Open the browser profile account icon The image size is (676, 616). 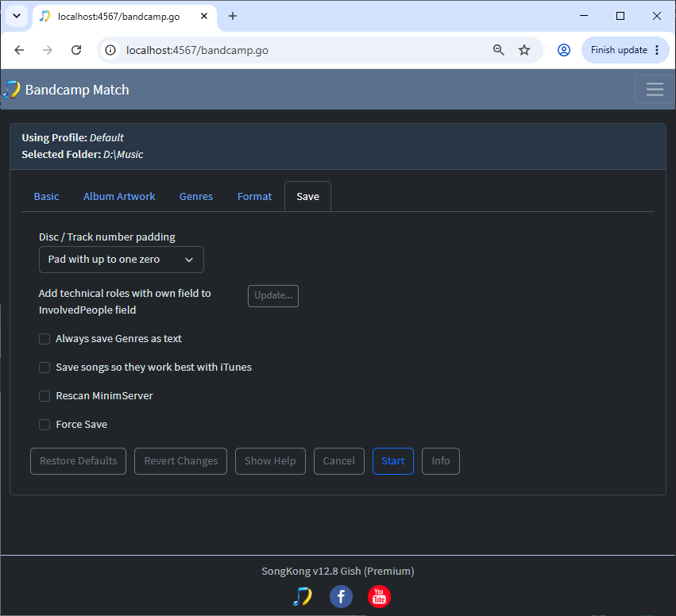(x=564, y=50)
